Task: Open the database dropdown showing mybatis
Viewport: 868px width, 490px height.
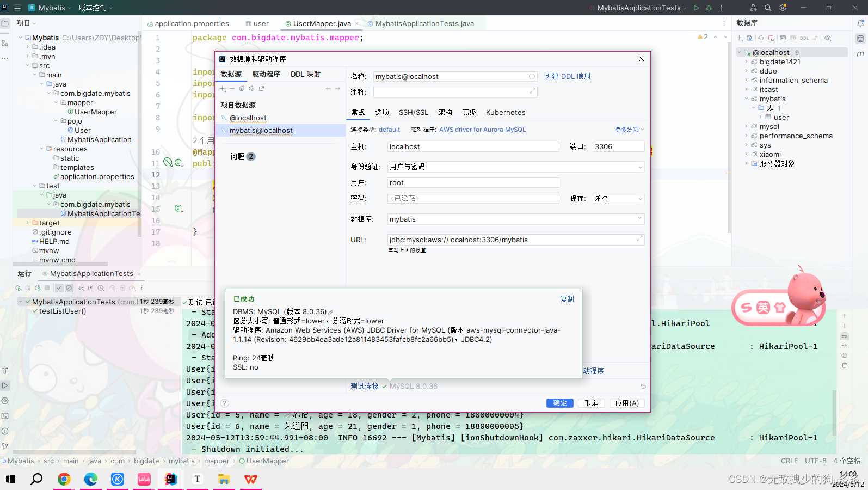Action: point(516,219)
